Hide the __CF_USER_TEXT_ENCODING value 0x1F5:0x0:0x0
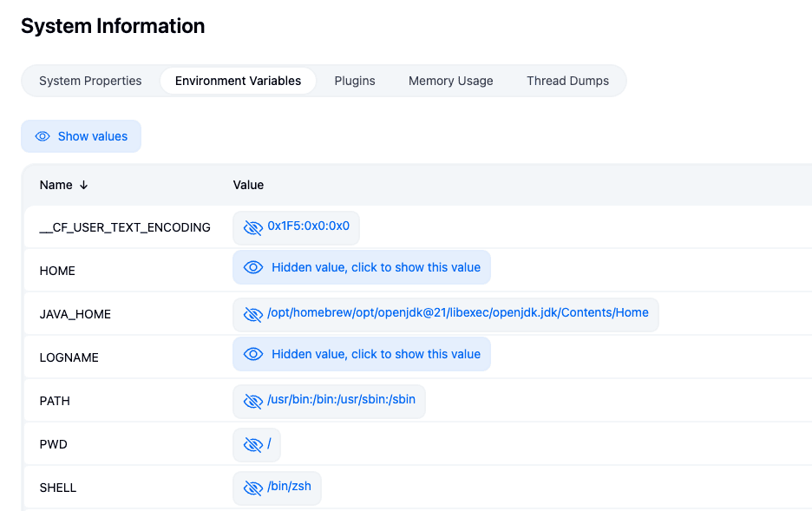 pos(296,227)
